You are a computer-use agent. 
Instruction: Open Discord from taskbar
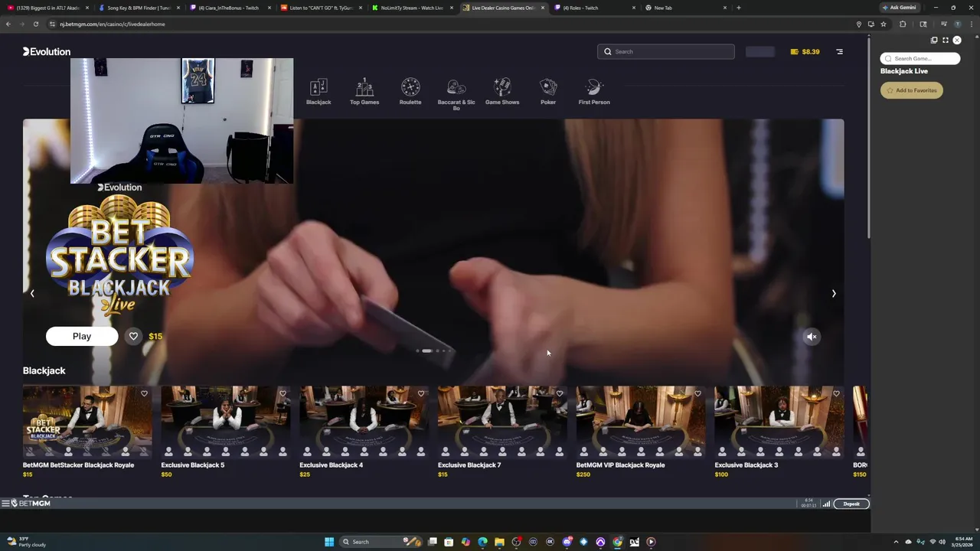pyautogui.click(x=567, y=542)
